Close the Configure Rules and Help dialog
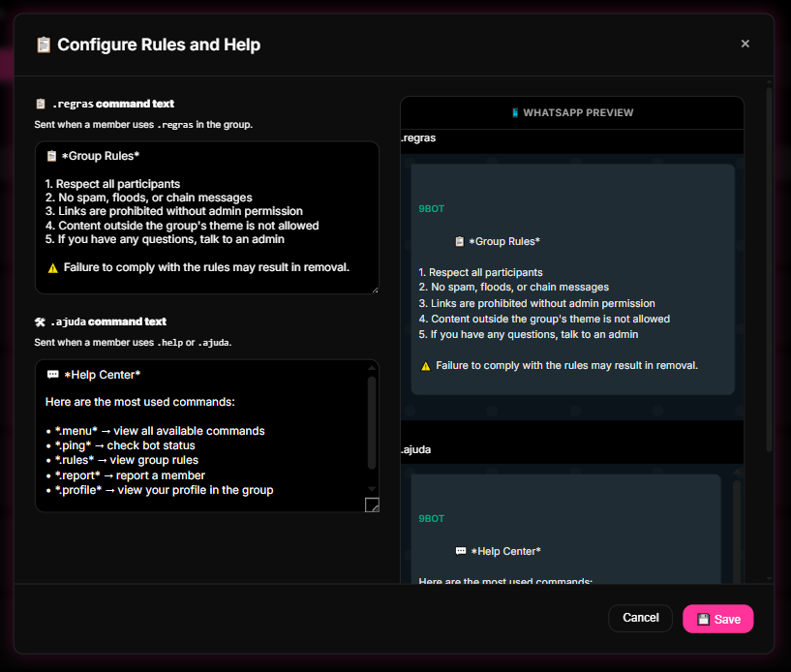Screen dimensions: 791x672 [x=745, y=44]
